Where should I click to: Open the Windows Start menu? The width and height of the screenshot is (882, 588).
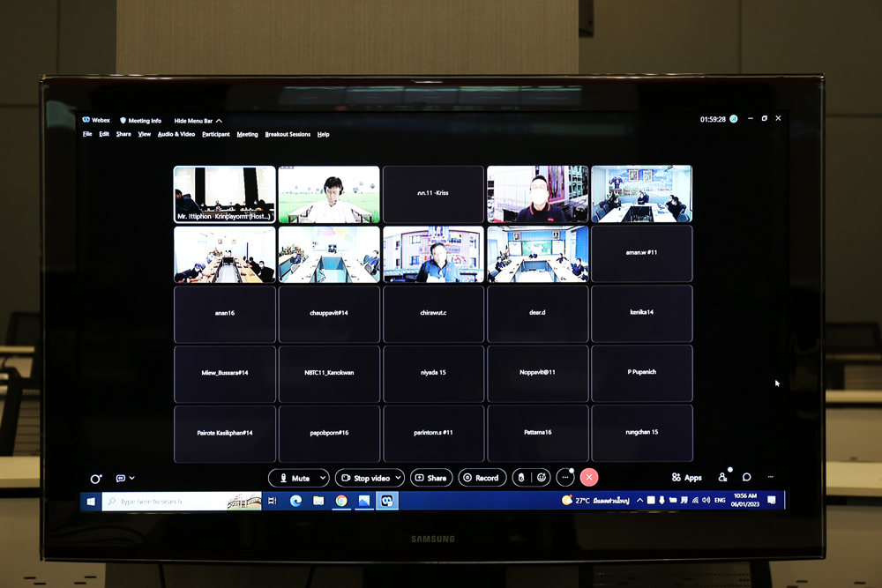tap(91, 501)
